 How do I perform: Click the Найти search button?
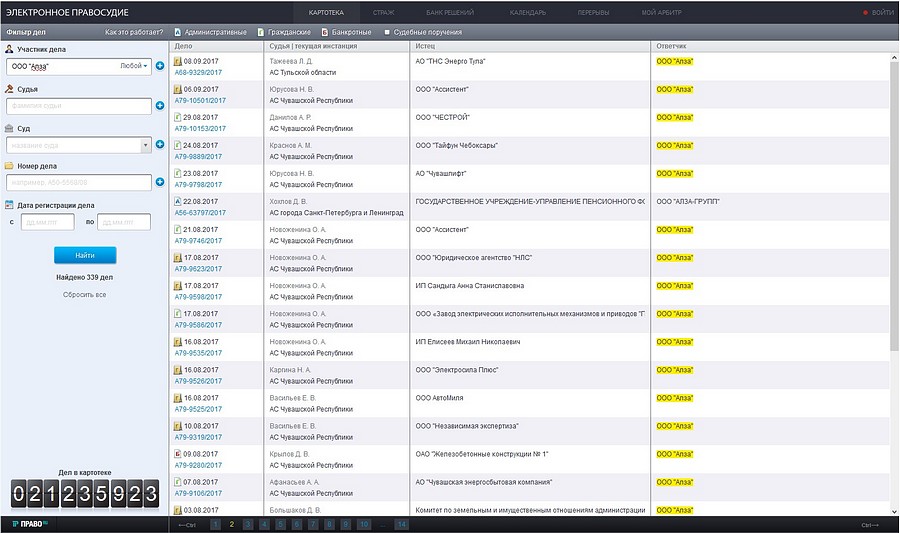pos(85,255)
